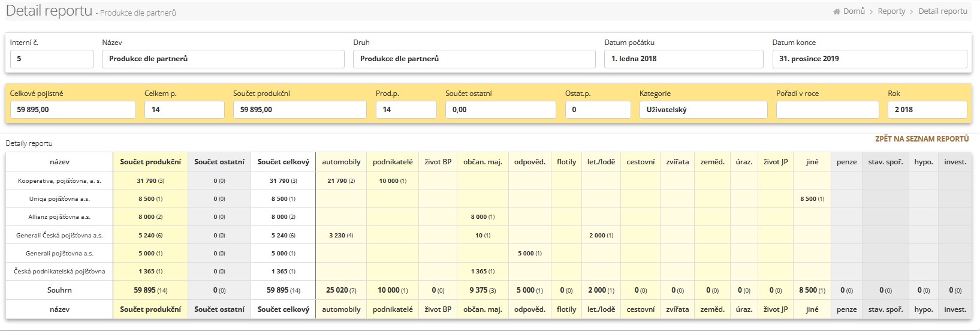980x331 pixels.
Task: Click top hypo. column header
Action: coord(924,162)
